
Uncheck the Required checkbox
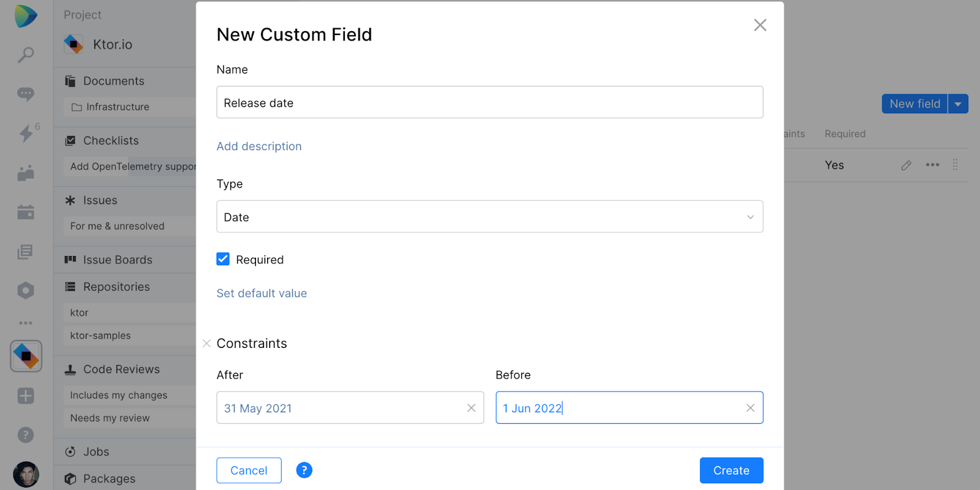click(x=223, y=259)
